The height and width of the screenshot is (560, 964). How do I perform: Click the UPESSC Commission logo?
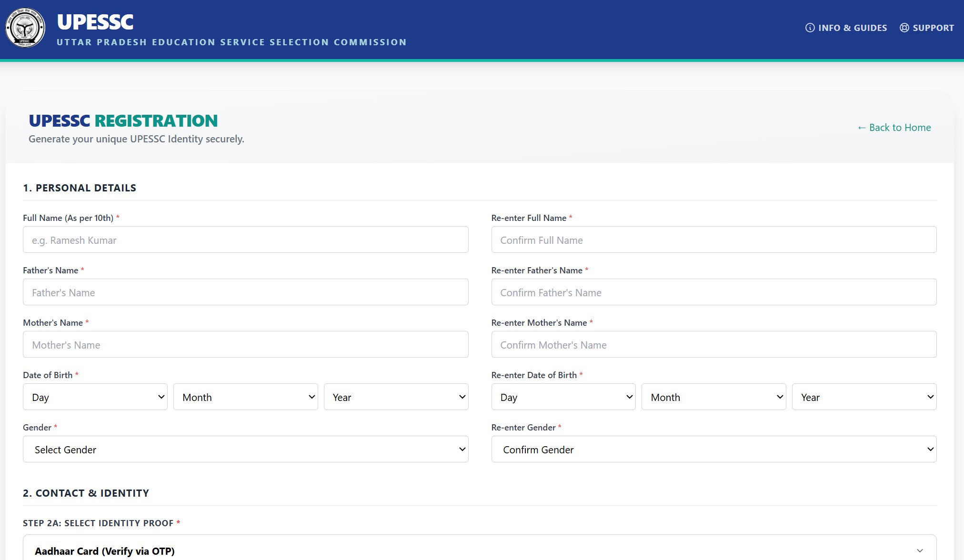tap(25, 27)
